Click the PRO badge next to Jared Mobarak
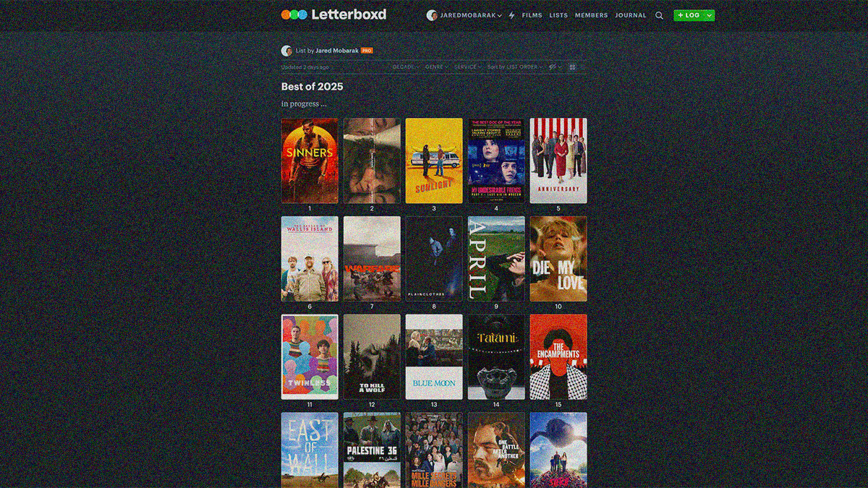 (367, 51)
